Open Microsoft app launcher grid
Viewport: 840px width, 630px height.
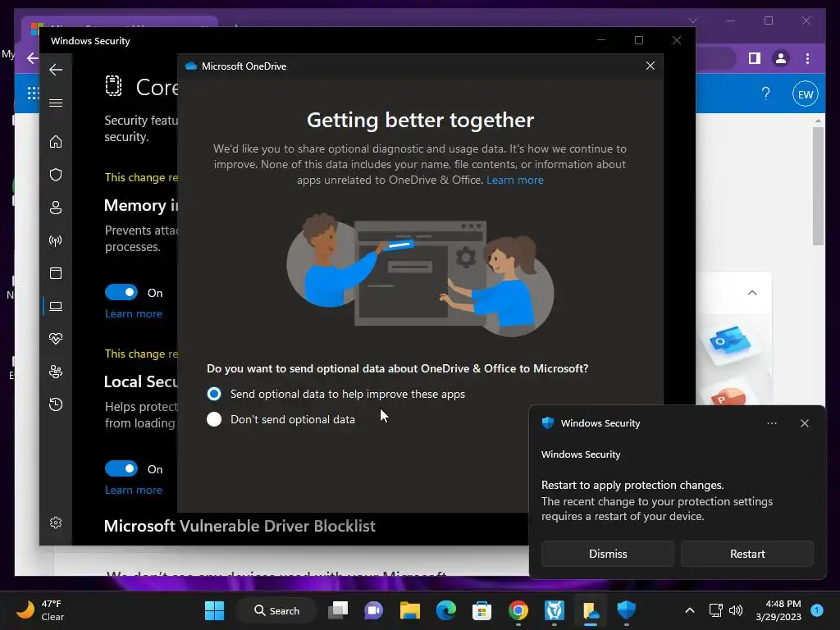coord(33,94)
